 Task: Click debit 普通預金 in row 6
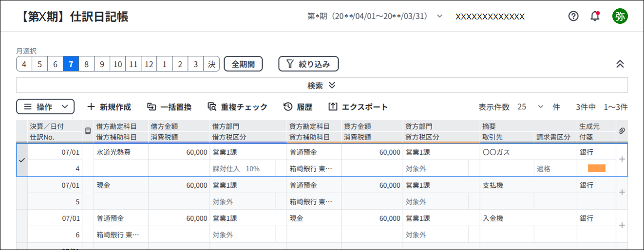(121, 218)
